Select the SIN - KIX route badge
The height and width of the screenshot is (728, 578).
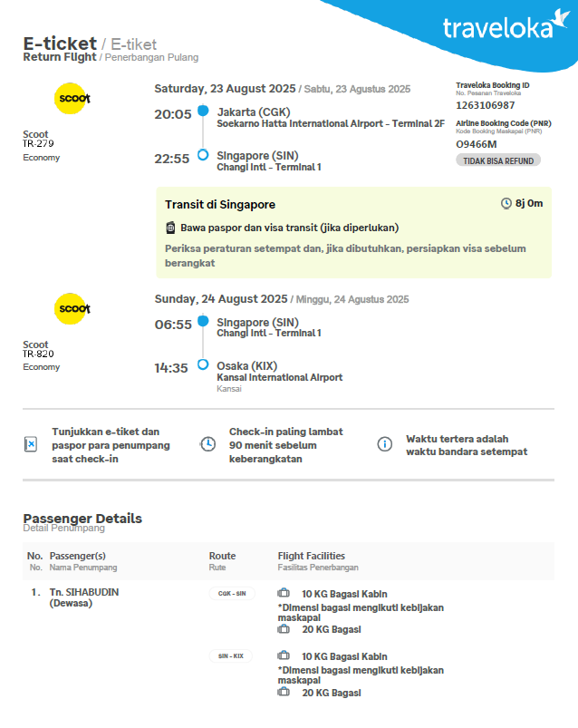(232, 655)
